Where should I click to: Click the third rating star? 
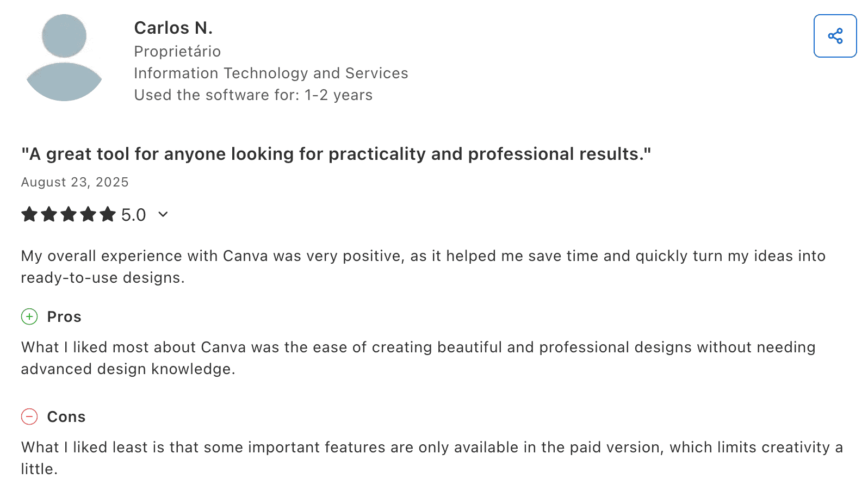(69, 214)
